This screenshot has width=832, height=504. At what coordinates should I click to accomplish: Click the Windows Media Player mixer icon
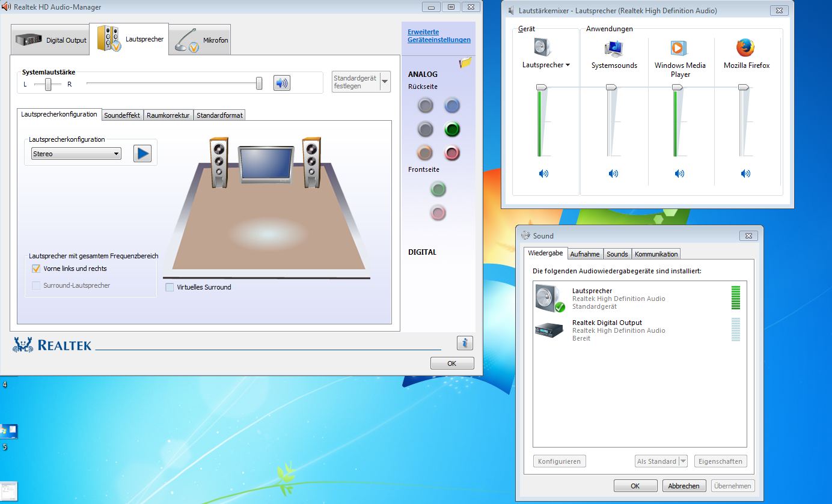click(679, 47)
